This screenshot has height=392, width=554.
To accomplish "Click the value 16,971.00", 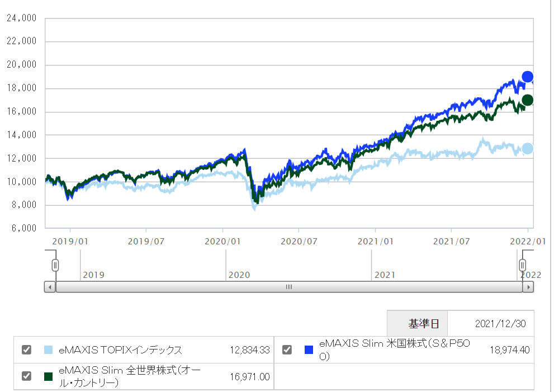I will coord(250,377).
